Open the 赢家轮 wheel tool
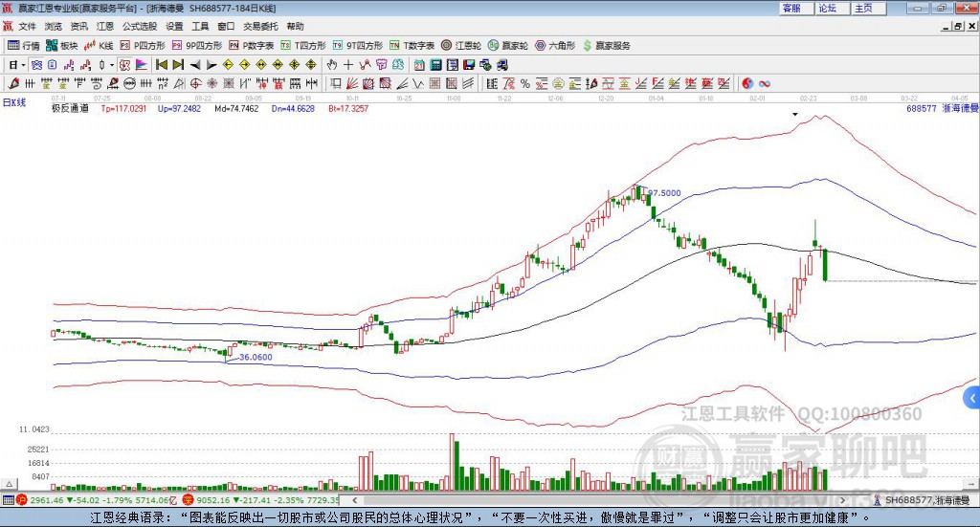 pyautogui.click(x=508, y=46)
